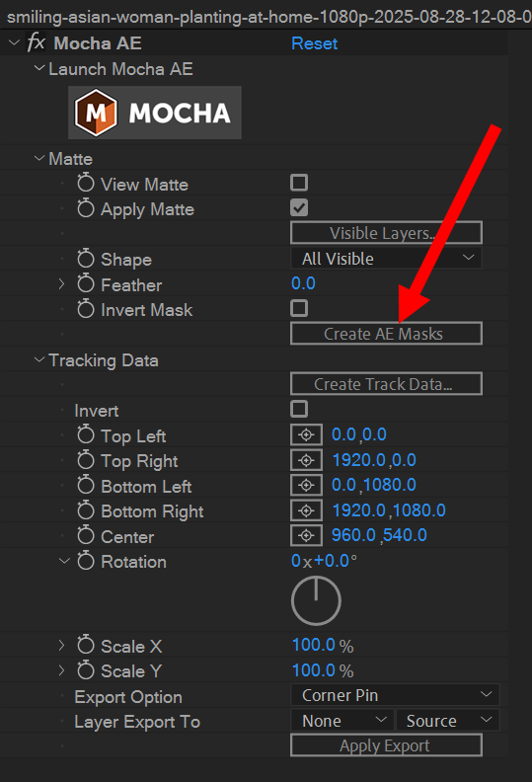532x782 pixels.
Task: Click the Apply Export button
Action: (386, 745)
